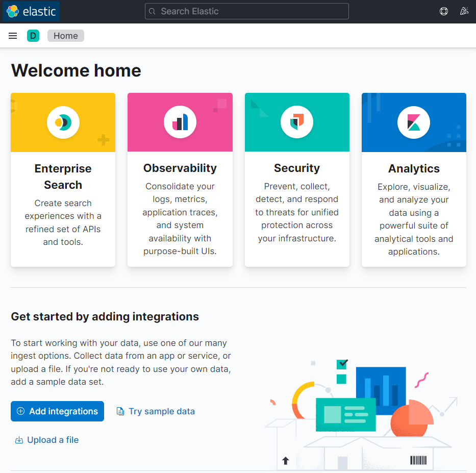This screenshot has height=473, width=476.
Task: Open the hamburger navigation menu
Action: (13, 36)
